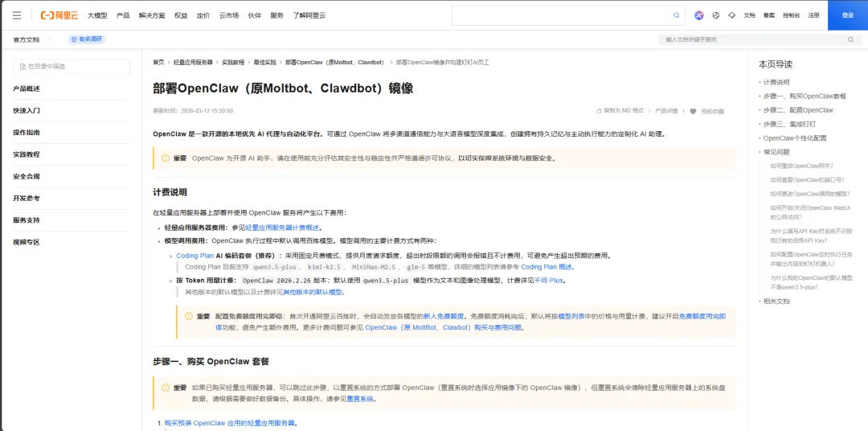Expand 安全合规 in the sidebar
The height and width of the screenshot is (431, 868).
pos(27,177)
